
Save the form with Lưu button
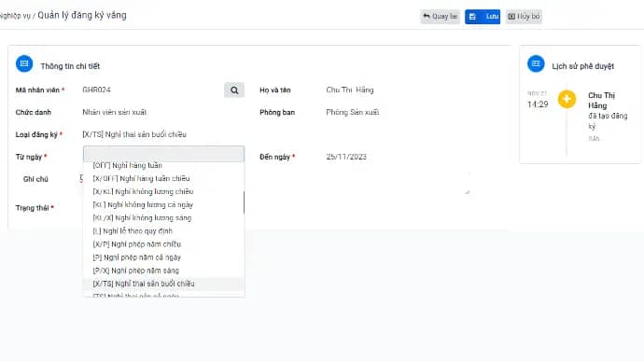coord(483,17)
